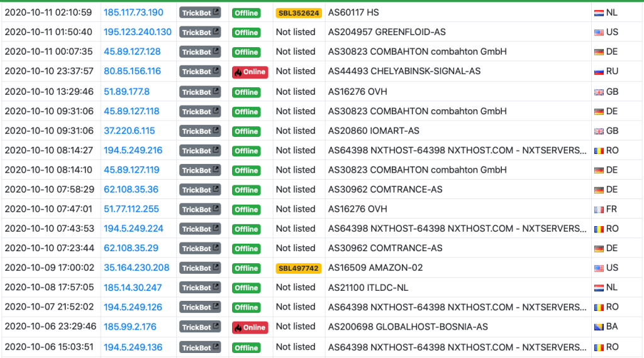
Task: Select Not listed in 51.77.112.255 row
Action: 296,209
